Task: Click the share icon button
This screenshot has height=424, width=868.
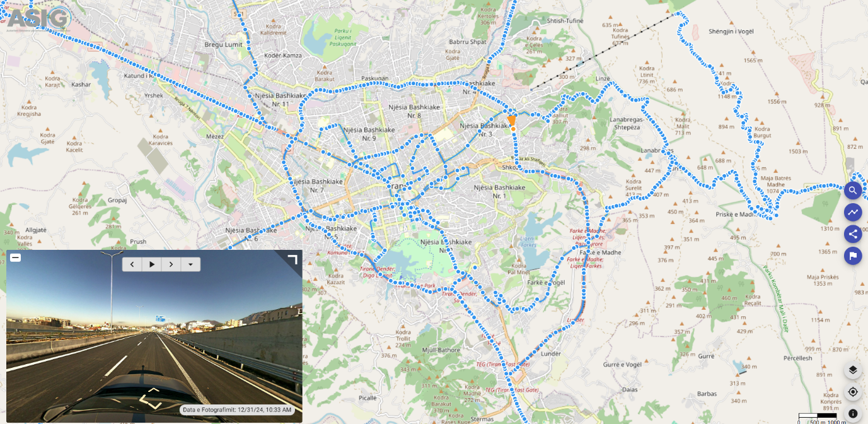Action: click(853, 234)
